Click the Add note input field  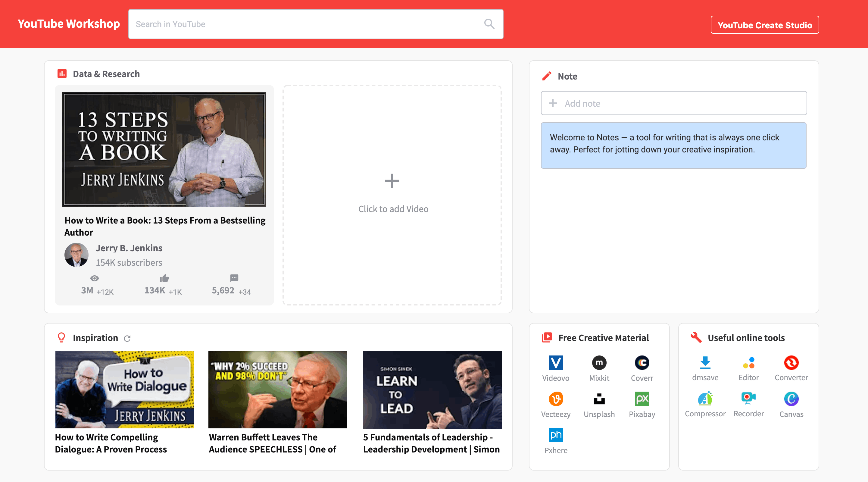click(x=673, y=103)
